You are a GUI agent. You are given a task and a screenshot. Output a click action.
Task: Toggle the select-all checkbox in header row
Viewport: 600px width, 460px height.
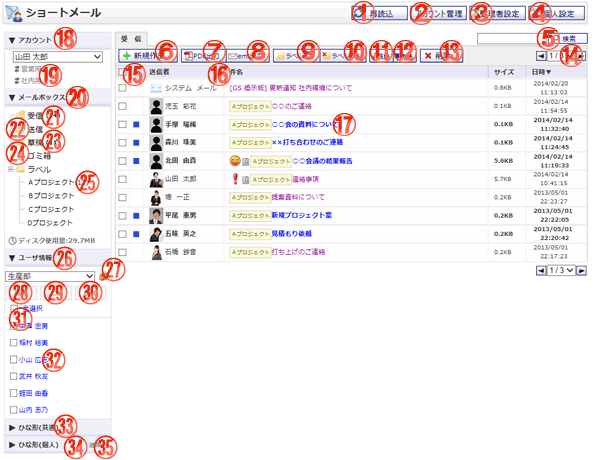(123, 73)
